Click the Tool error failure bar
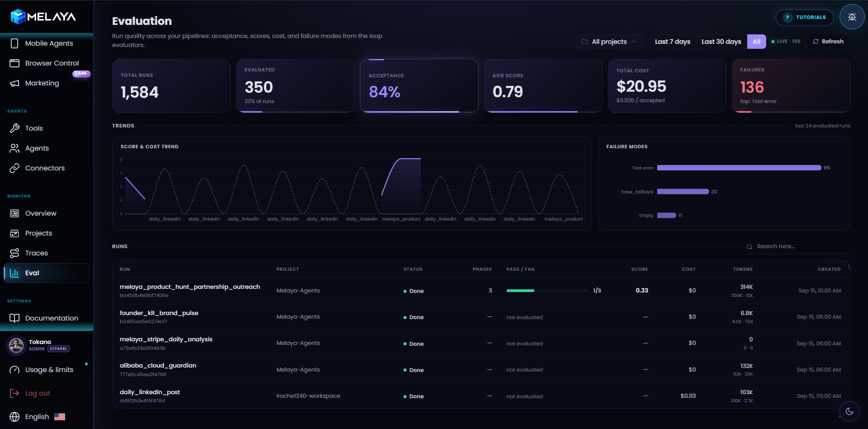This screenshot has height=429, width=868. (739, 168)
